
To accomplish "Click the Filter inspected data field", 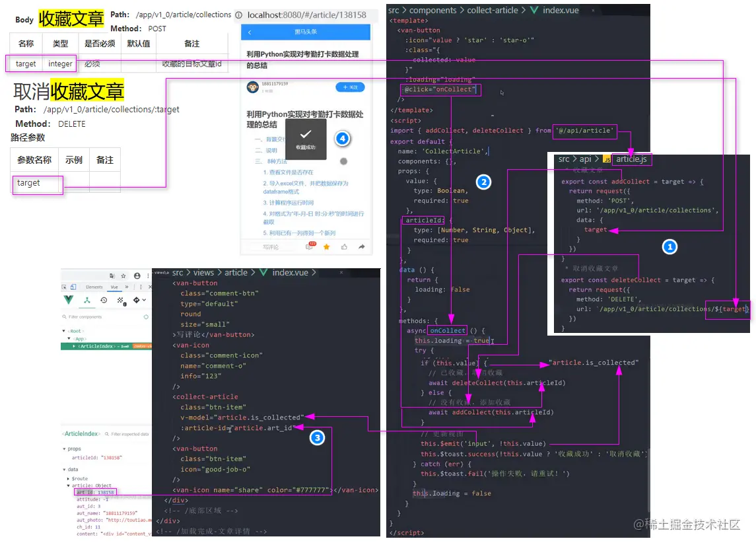I will pyautogui.click(x=126, y=434).
